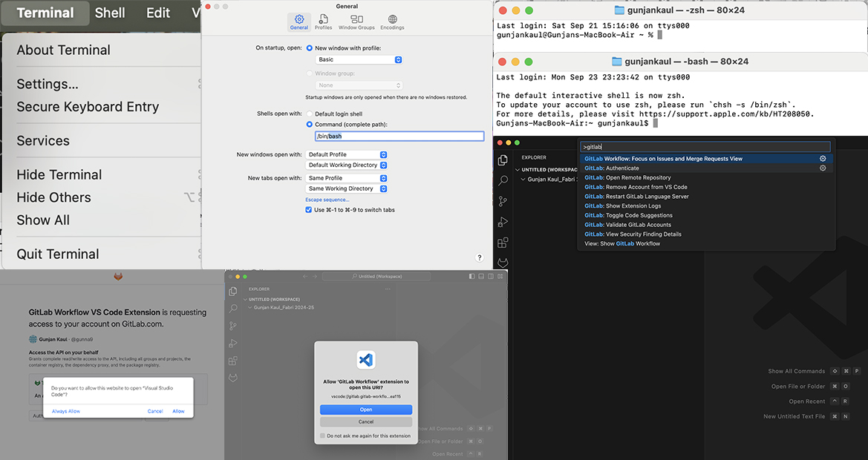The width and height of the screenshot is (868, 460).
Task: Open GitLab fox icon in dimmed VS Code activity bar
Action: click(x=233, y=378)
